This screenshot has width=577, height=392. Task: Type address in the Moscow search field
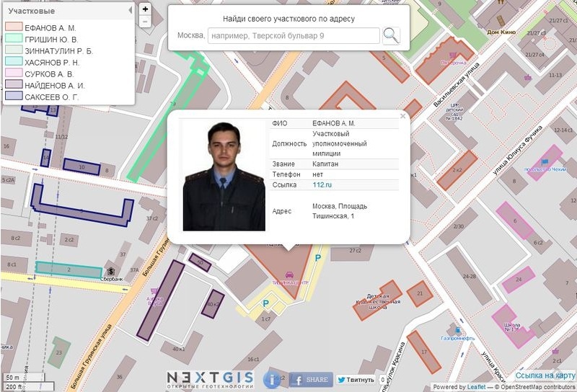pyautogui.click(x=293, y=35)
